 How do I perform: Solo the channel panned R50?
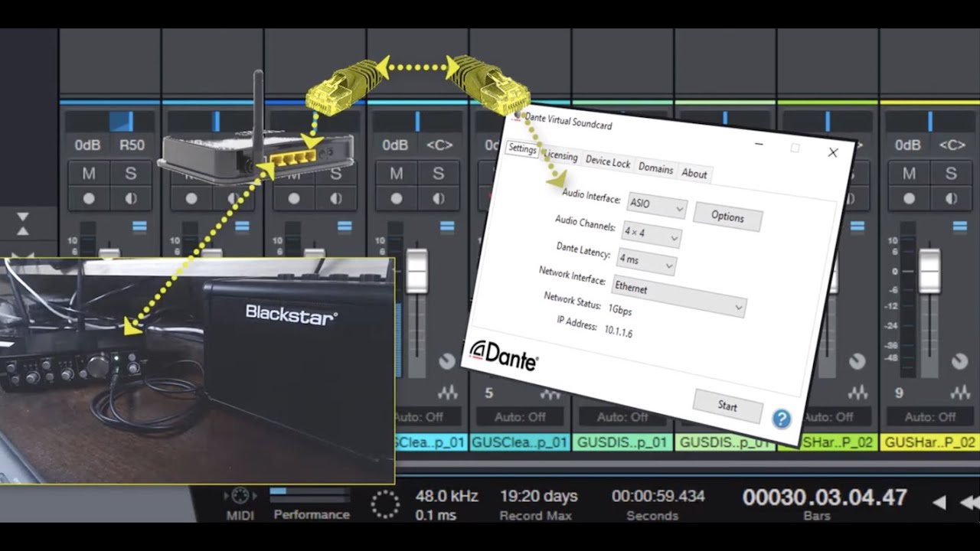[x=131, y=174]
